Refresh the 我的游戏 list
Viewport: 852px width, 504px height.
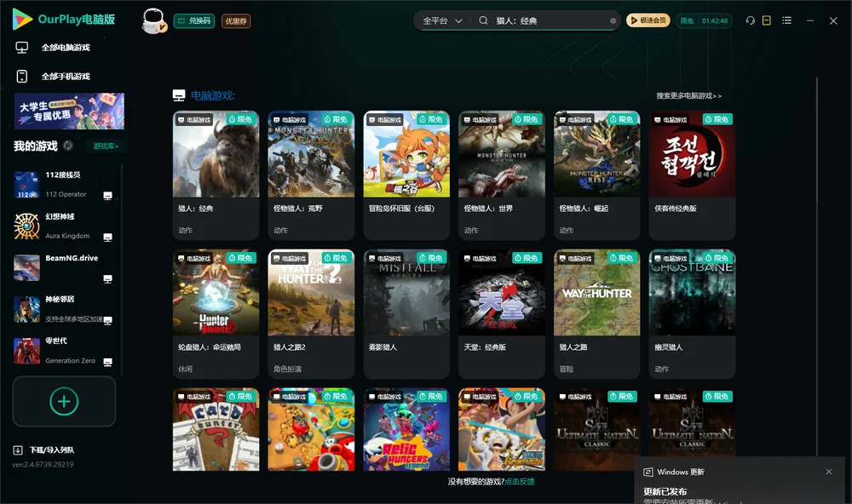coord(68,146)
